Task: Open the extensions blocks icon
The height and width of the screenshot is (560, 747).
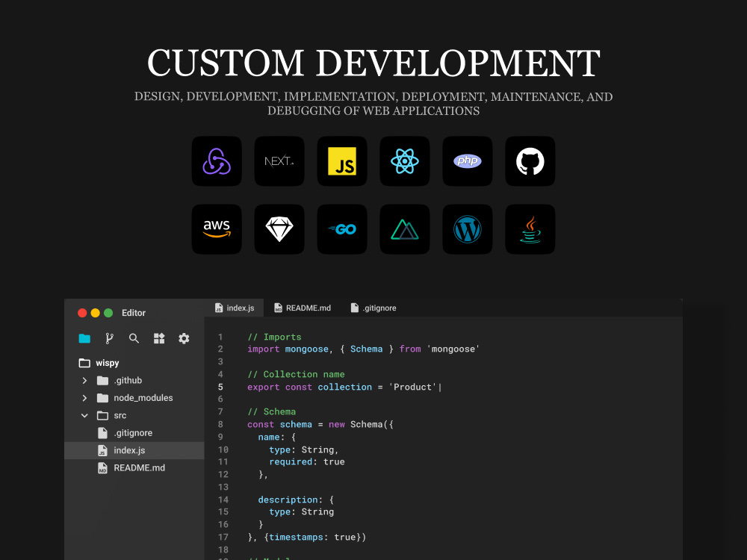Action: [x=159, y=338]
